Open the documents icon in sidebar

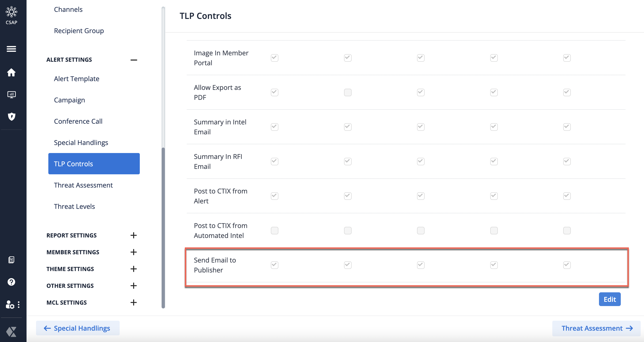click(12, 260)
